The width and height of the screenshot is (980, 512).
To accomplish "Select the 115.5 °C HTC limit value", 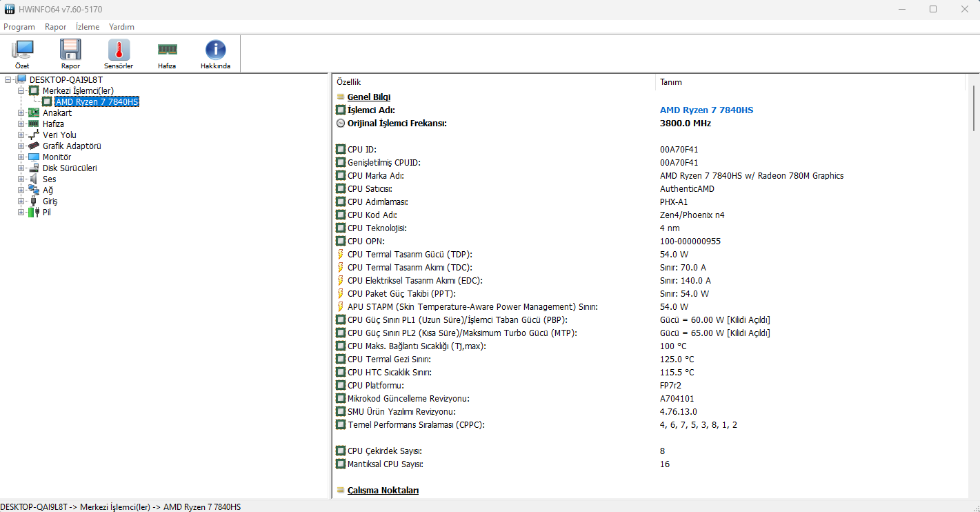I will tap(677, 372).
